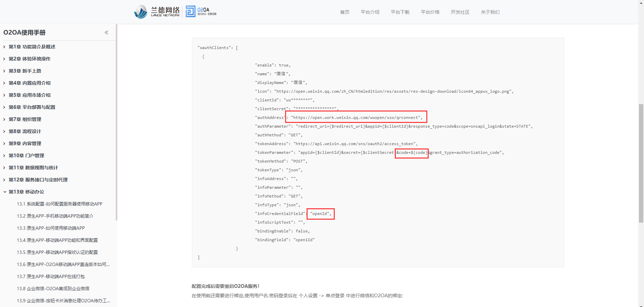This screenshot has width=644, height=307.
Task: Open the 开发社区 nav item
Action: (460, 12)
